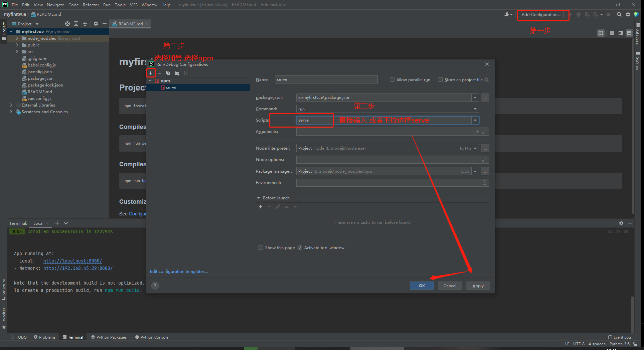Enable Allow parallel run checkbox
Image resolution: width=644 pixels, height=350 pixels.
pyautogui.click(x=392, y=79)
